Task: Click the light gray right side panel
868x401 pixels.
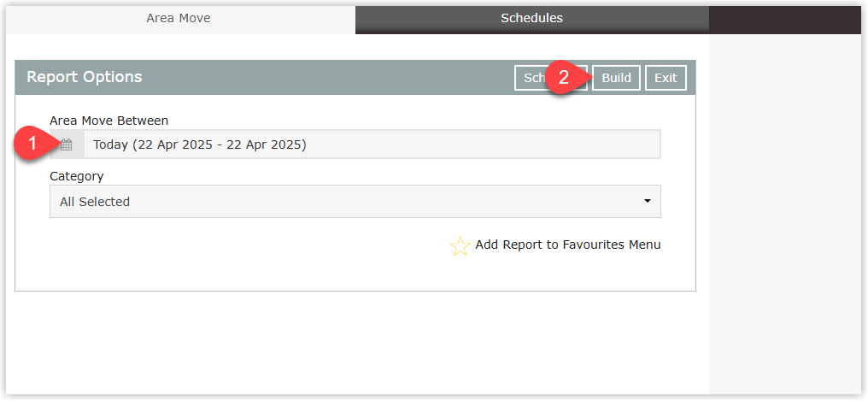Action: [x=785, y=214]
